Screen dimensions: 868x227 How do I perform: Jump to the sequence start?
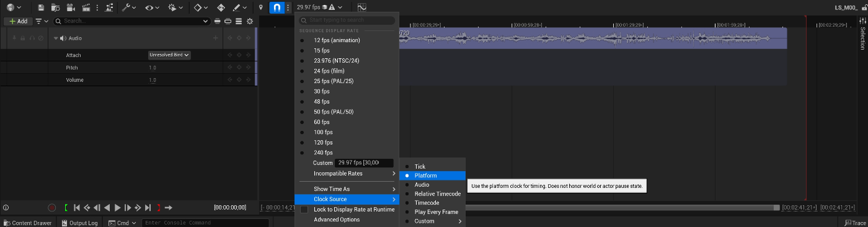tap(77, 208)
